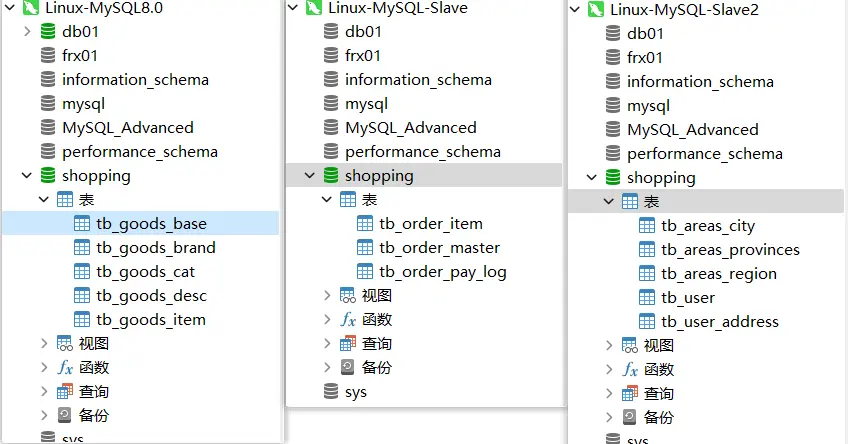
Task: Click the 视图 icon under Linux-MySQL8.0
Action: point(65,343)
